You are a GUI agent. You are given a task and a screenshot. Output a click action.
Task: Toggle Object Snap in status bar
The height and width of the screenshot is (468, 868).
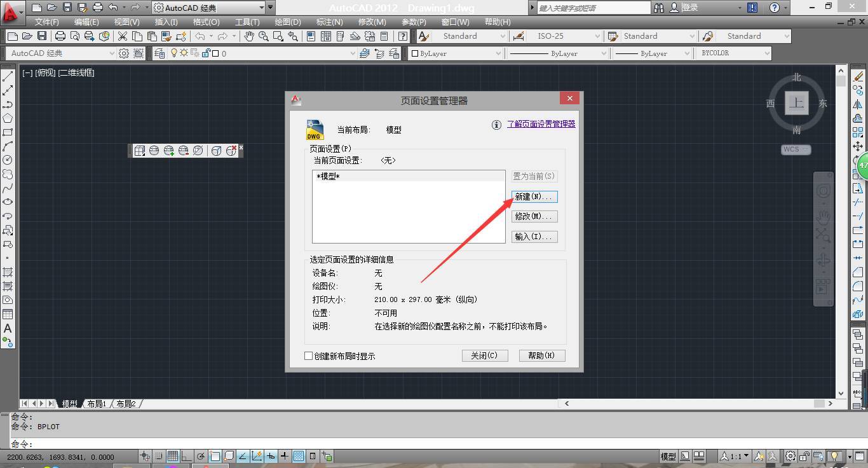click(215, 456)
